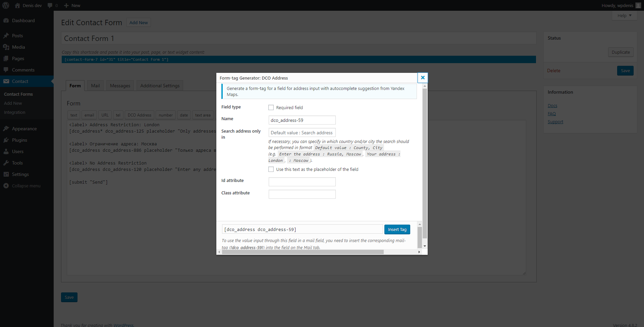Click the Search address only in field
Screen dimensions: 644x327
point(302,133)
